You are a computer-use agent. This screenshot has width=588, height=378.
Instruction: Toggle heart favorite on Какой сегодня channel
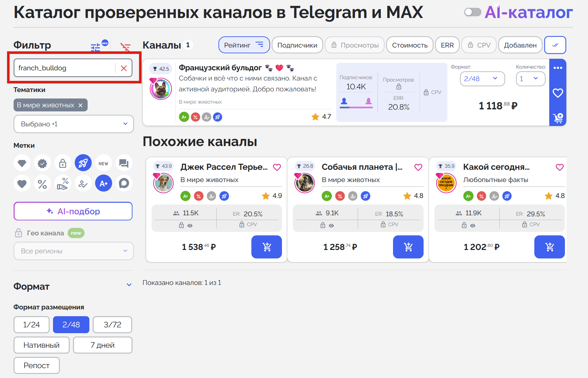coord(560,167)
